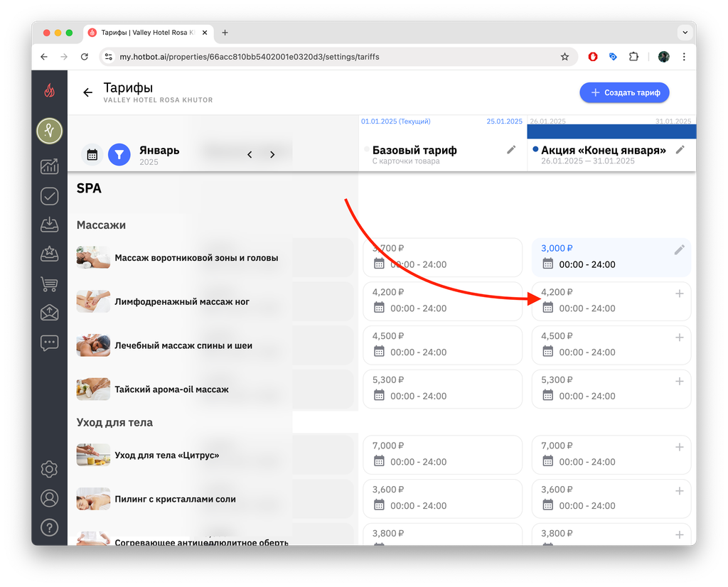Go to next month with right chevron

click(272, 154)
